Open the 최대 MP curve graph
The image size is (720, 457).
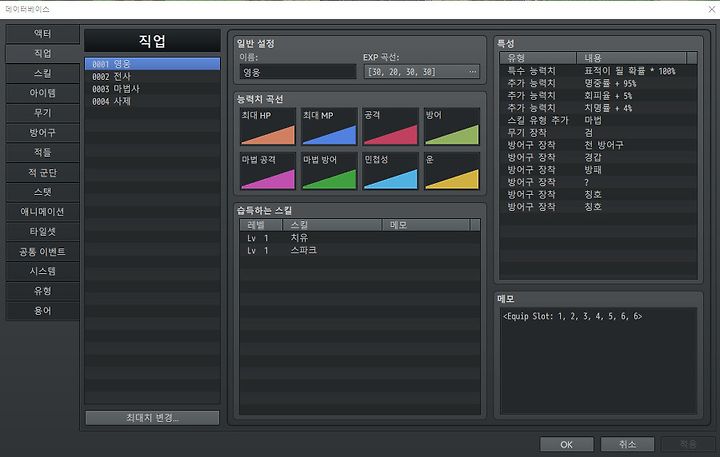(x=329, y=127)
